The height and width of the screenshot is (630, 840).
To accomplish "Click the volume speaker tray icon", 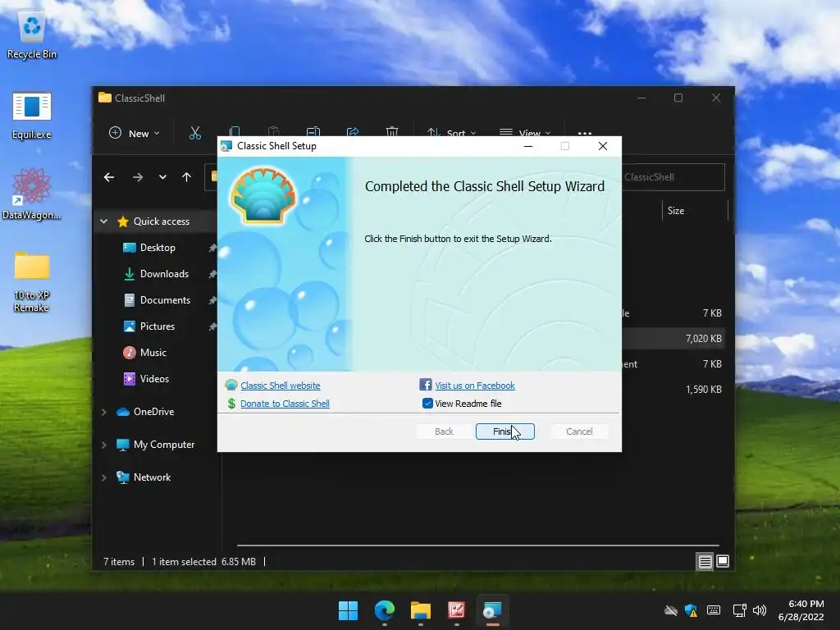I will [x=760, y=610].
